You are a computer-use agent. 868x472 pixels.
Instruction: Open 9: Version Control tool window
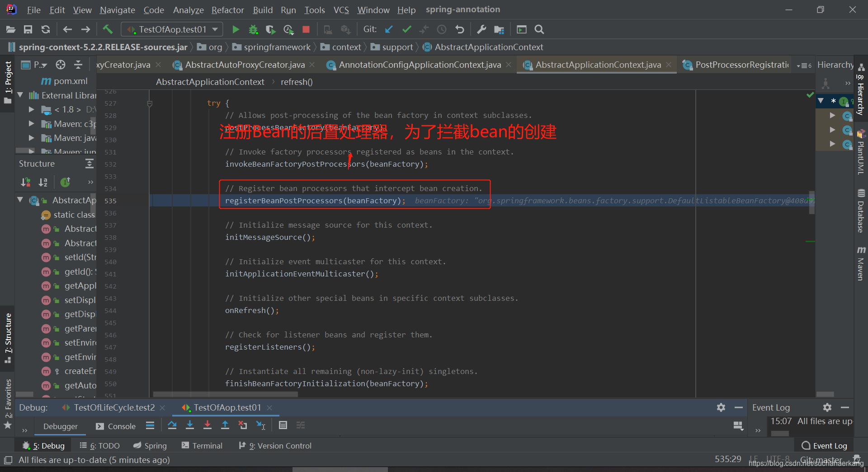275,446
